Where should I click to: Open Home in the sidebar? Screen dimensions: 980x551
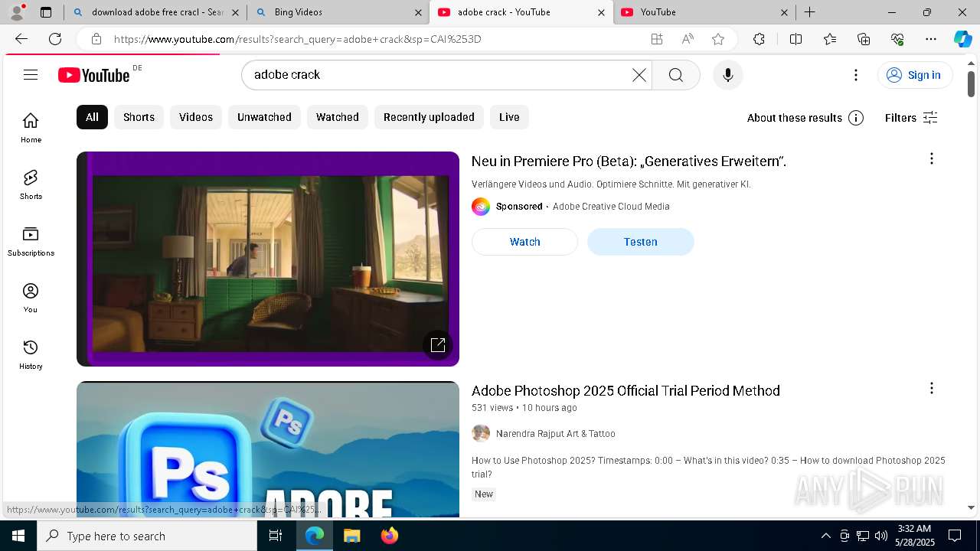click(31, 128)
